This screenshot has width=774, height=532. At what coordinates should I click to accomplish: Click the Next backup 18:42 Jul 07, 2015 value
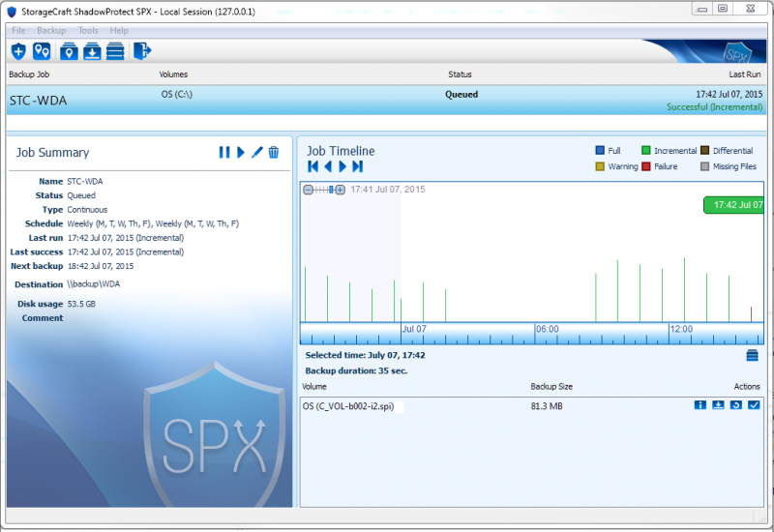pos(101,266)
